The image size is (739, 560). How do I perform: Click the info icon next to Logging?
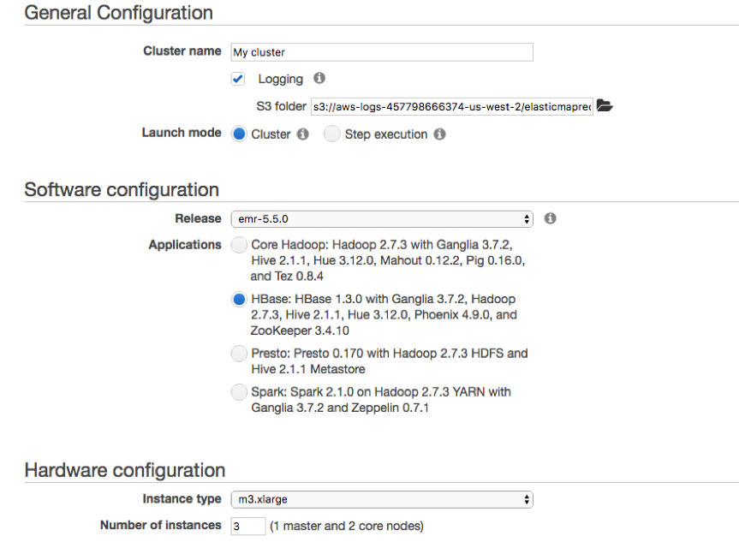[x=319, y=78]
